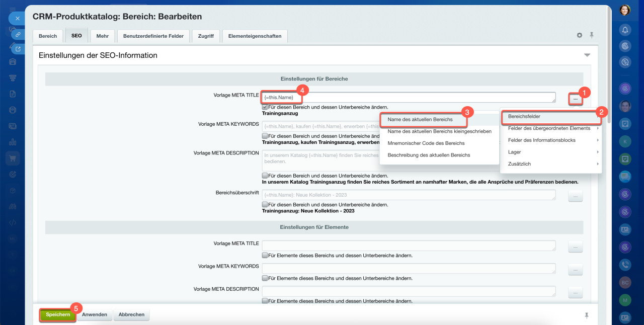Collapse the SEO-Information settings section
This screenshot has height=325, width=644.
click(x=587, y=55)
